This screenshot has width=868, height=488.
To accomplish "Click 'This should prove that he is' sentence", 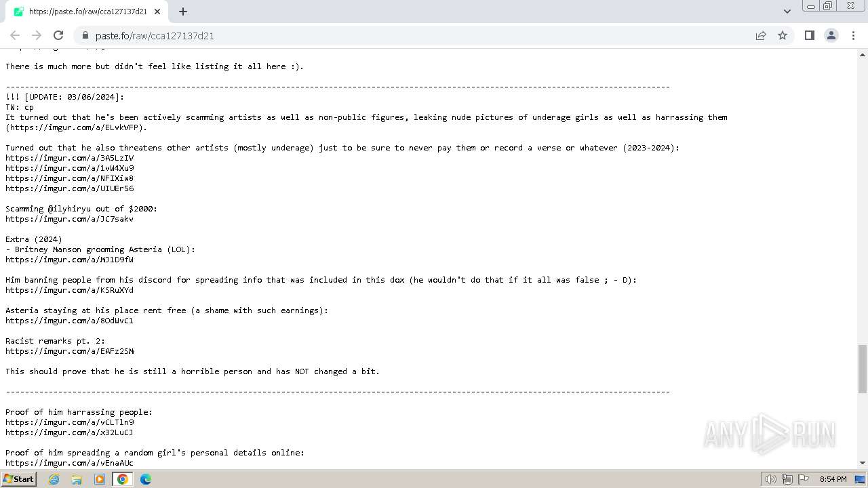I will [x=193, y=371].
